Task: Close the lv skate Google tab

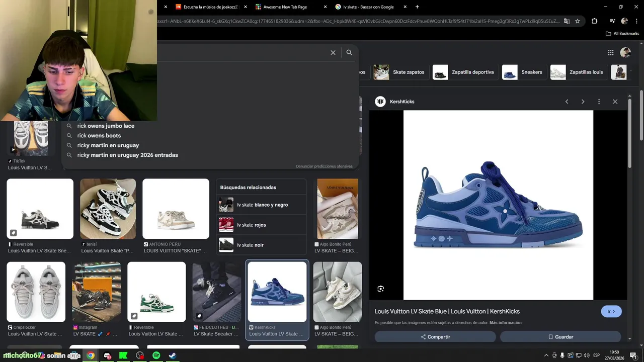Action: [405, 7]
